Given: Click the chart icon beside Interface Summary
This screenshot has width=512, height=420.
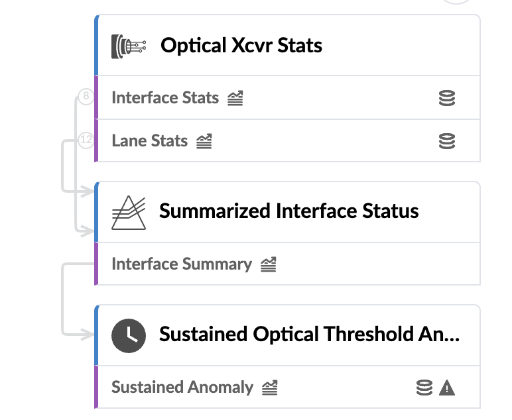Looking at the screenshot, I should point(268,265).
